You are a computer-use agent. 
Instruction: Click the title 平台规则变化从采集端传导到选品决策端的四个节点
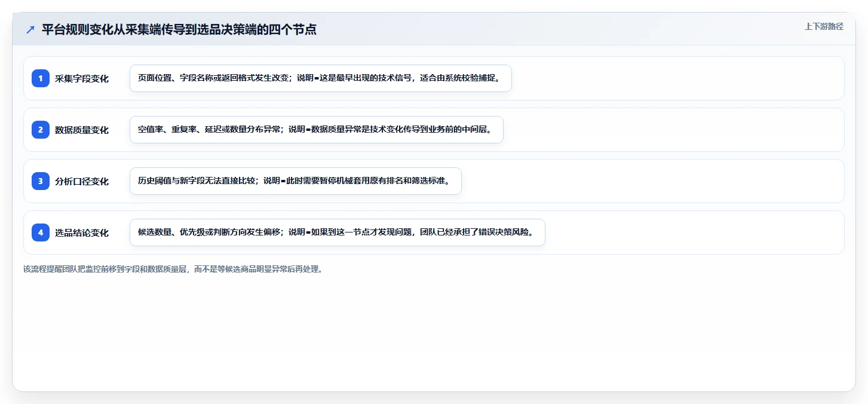(179, 29)
